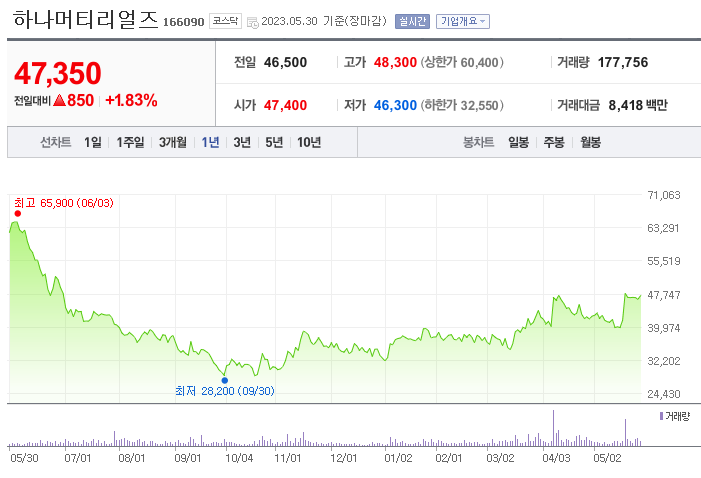The width and height of the screenshot is (701, 478).
Task: Click the 최저 28,200 (09/30) label
Action: [224, 391]
